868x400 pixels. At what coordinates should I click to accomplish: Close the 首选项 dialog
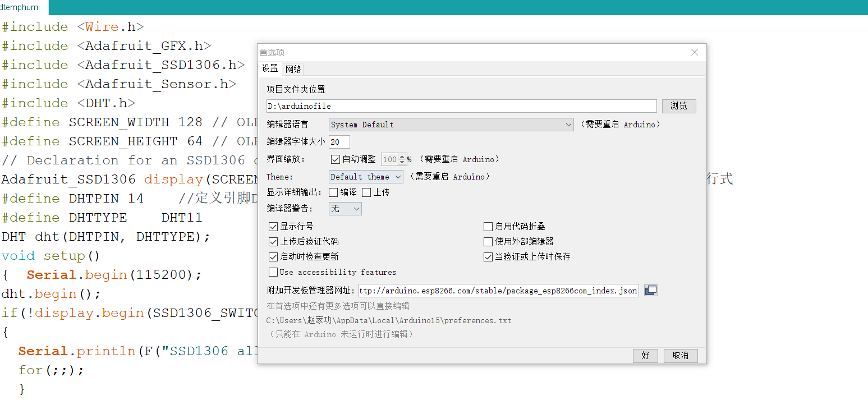point(695,52)
